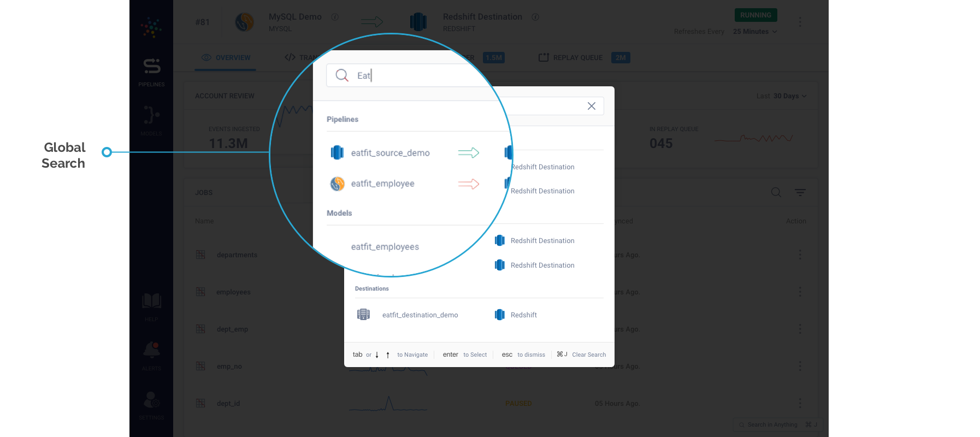
Task: Open action menu for departments job row
Action: 800,255
